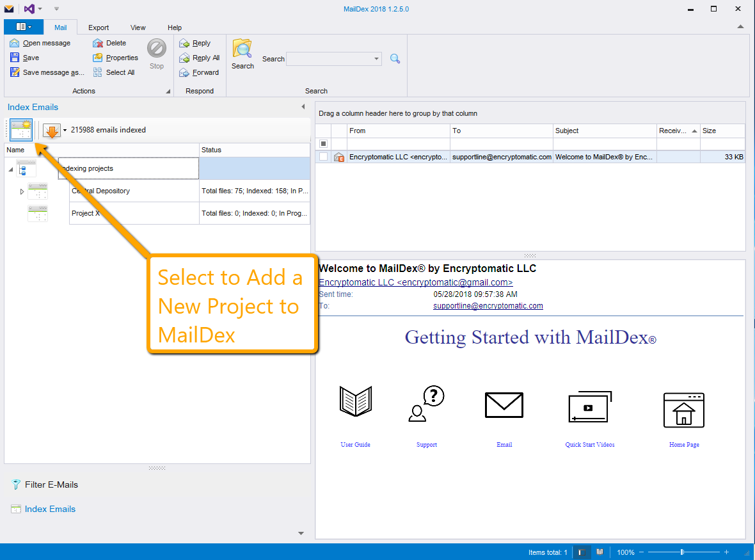Click the Save message as icon
The image size is (755, 560).
(15, 72)
